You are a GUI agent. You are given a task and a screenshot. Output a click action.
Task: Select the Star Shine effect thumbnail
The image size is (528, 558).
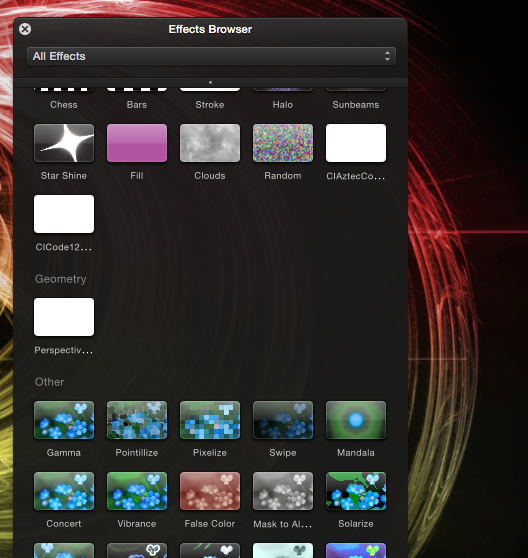[64, 143]
